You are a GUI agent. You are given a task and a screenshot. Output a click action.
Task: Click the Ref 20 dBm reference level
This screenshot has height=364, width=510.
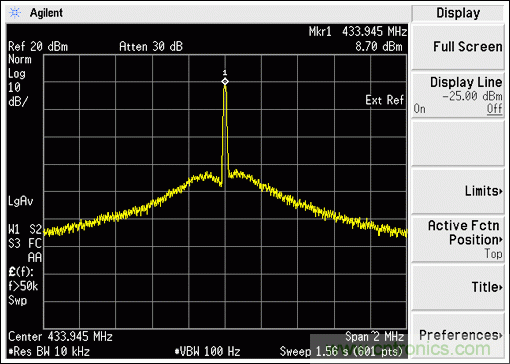38,47
